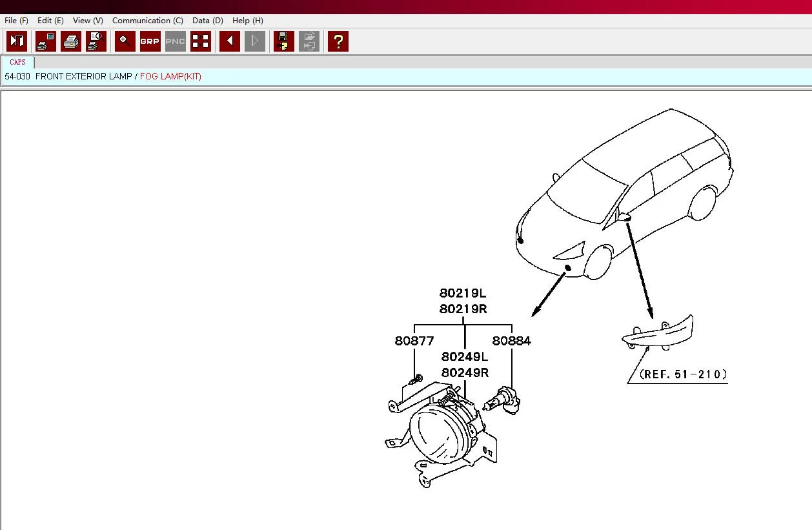
Task: Click the save memo floppy icon
Action: tap(283, 41)
